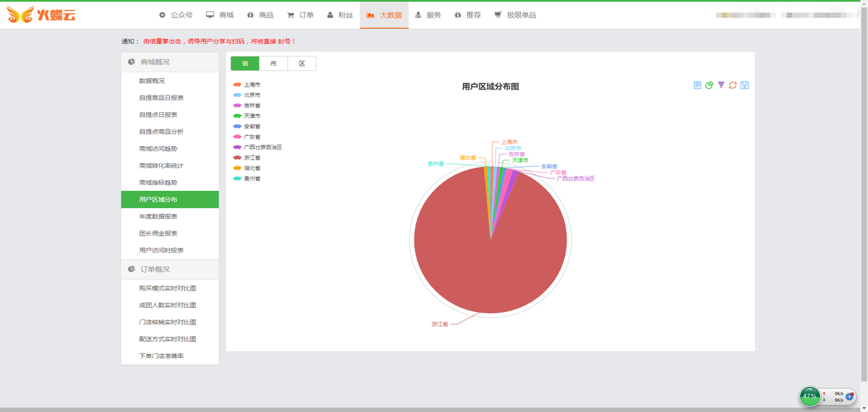This screenshot has width=868, height=412.
Task: Toggle 上海市 legend entry
Action: click(247, 85)
